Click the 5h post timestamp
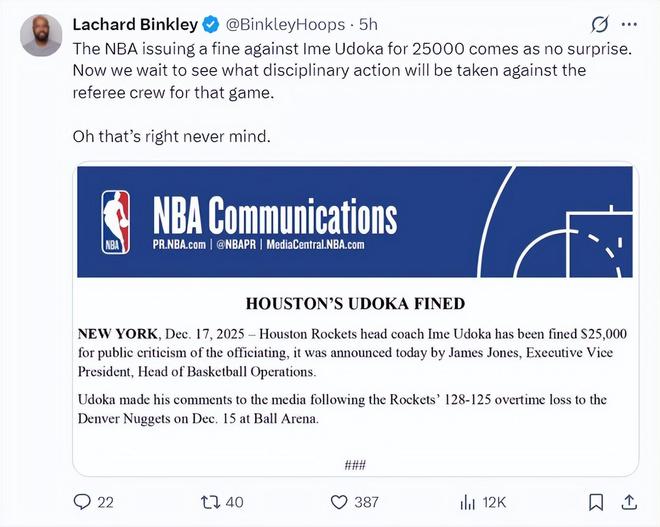This screenshot has height=527, width=660. point(368,23)
